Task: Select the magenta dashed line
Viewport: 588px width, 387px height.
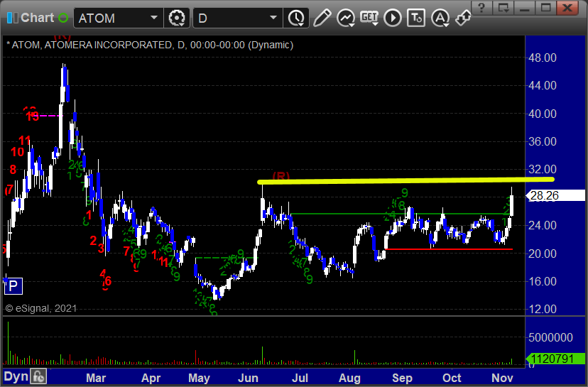Action: click(x=49, y=116)
